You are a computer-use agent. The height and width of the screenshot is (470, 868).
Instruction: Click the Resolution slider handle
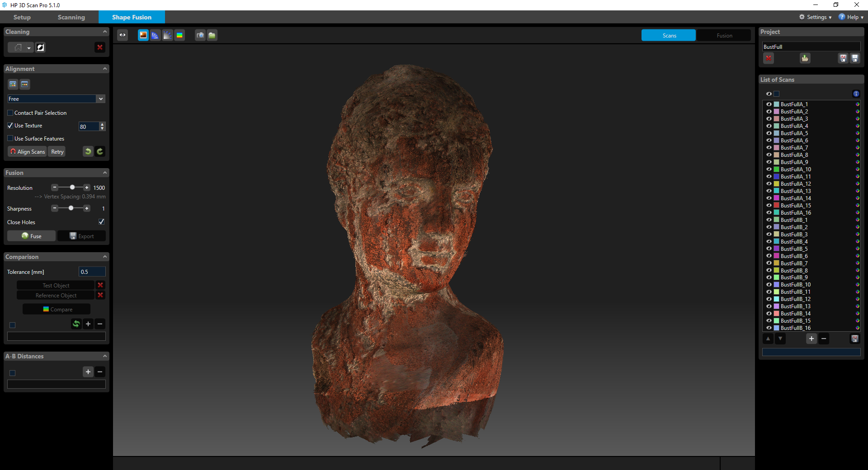coord(72,188)
